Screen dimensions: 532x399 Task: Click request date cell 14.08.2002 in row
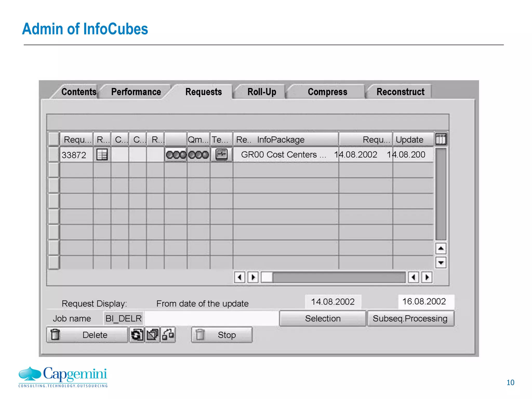(356, 155)
